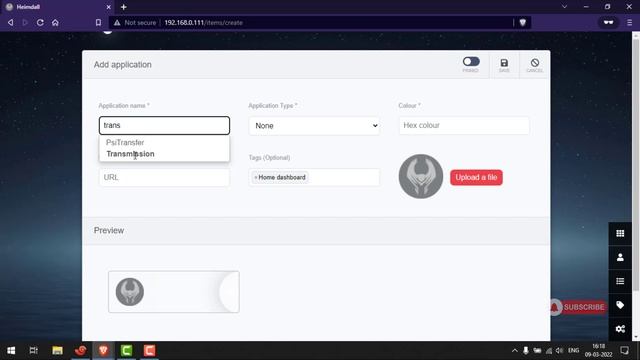Select the Heimdall tab

point(57,7)
